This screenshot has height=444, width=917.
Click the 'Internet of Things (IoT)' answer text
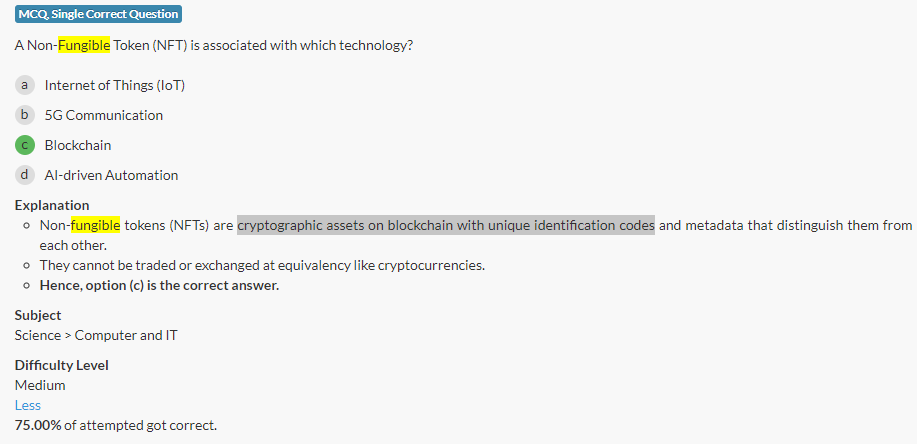[114, 85]
